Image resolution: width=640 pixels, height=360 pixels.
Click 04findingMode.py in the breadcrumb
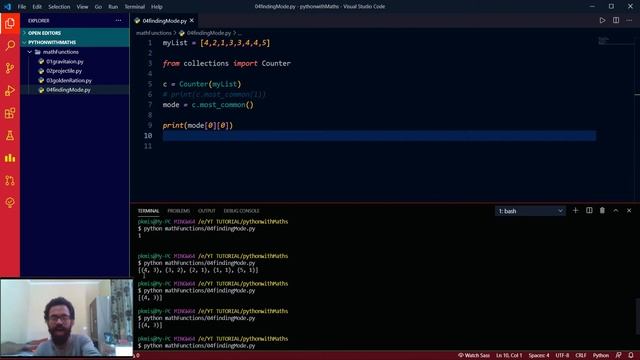click(209, 33)
